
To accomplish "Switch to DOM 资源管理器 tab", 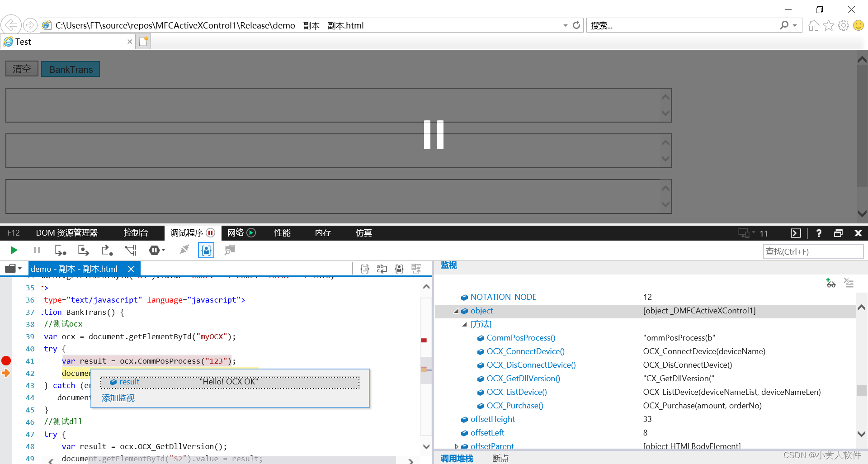I will (x=67, y=233).
